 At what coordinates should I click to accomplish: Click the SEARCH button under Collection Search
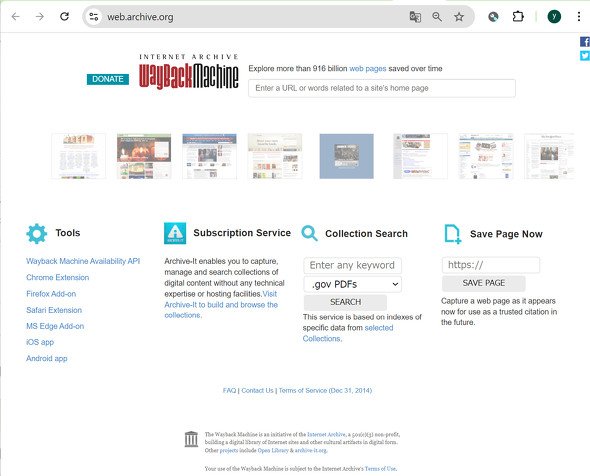point(345,302)
